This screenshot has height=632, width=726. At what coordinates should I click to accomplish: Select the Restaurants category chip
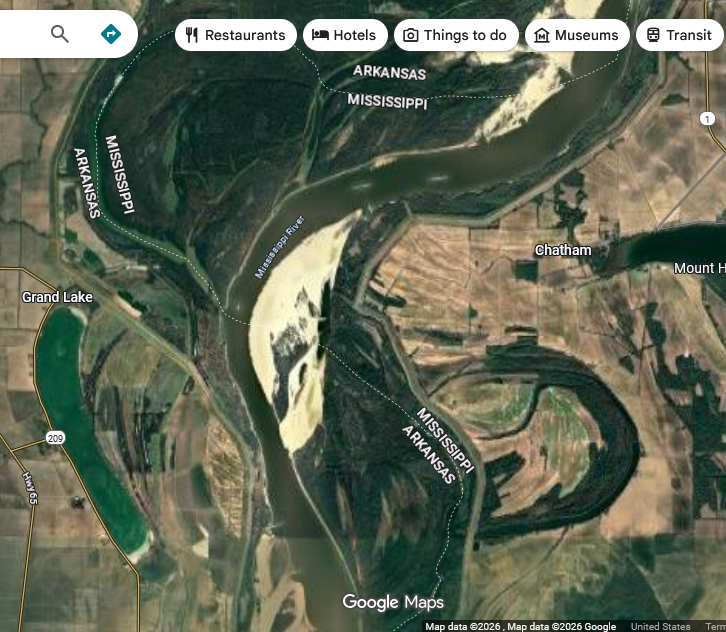click(x=236, y=35)
